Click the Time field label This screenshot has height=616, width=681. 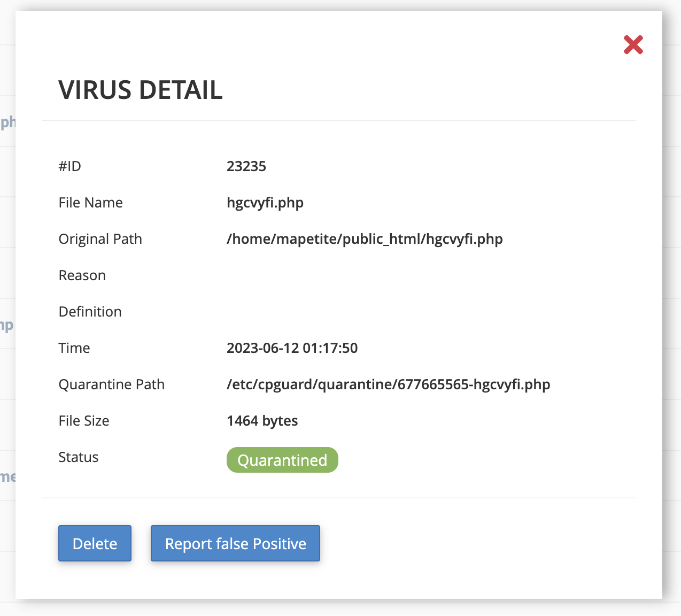[x=74, y=348]
